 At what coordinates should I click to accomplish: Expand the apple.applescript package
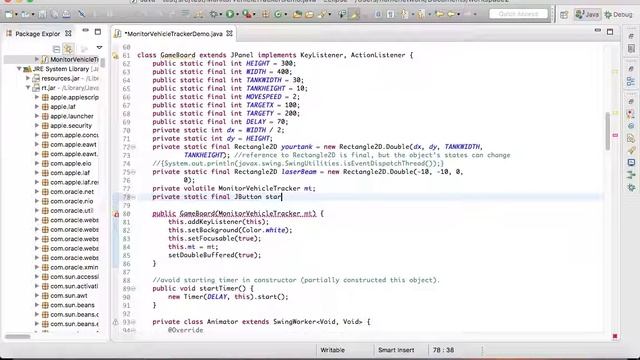pos(37,97)
